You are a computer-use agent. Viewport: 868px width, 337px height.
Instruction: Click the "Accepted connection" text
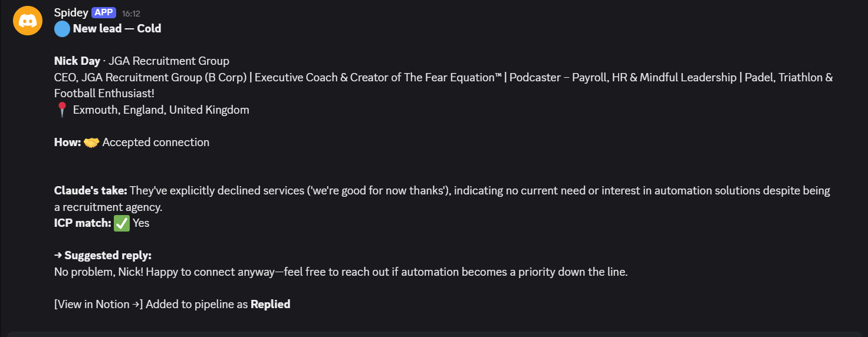coord(156,143)
